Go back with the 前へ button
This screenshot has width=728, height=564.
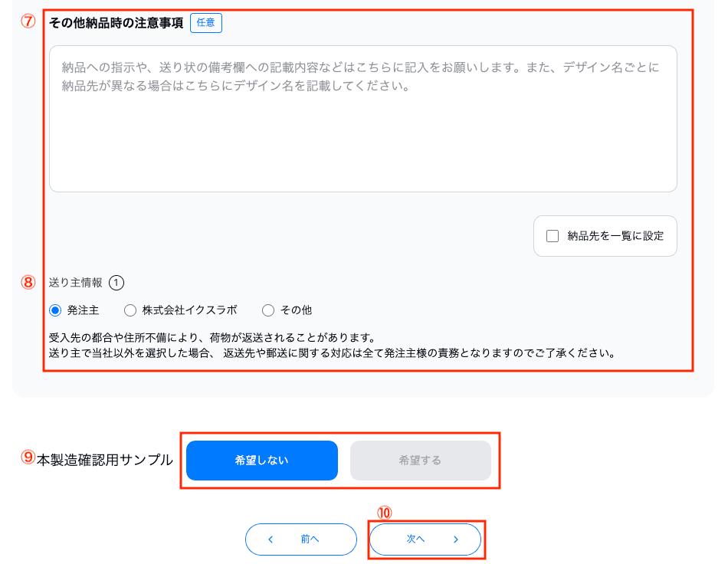[301, 539]
